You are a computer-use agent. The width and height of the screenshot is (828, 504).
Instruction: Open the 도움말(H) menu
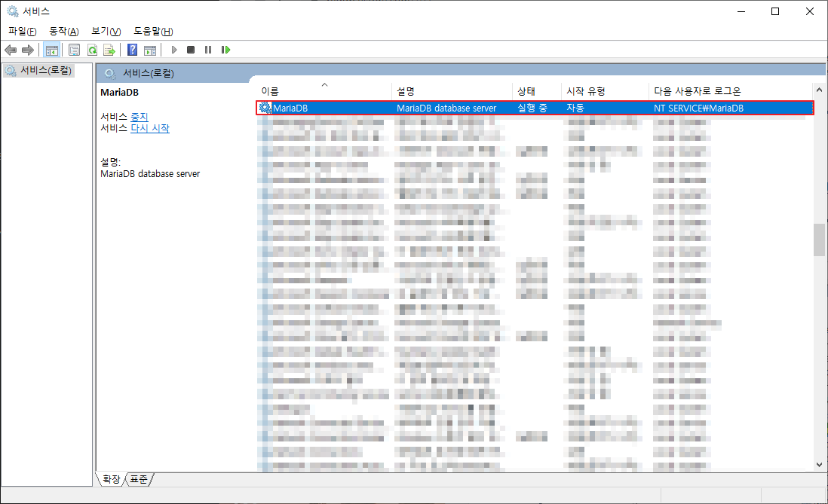(x=153, y=31)
